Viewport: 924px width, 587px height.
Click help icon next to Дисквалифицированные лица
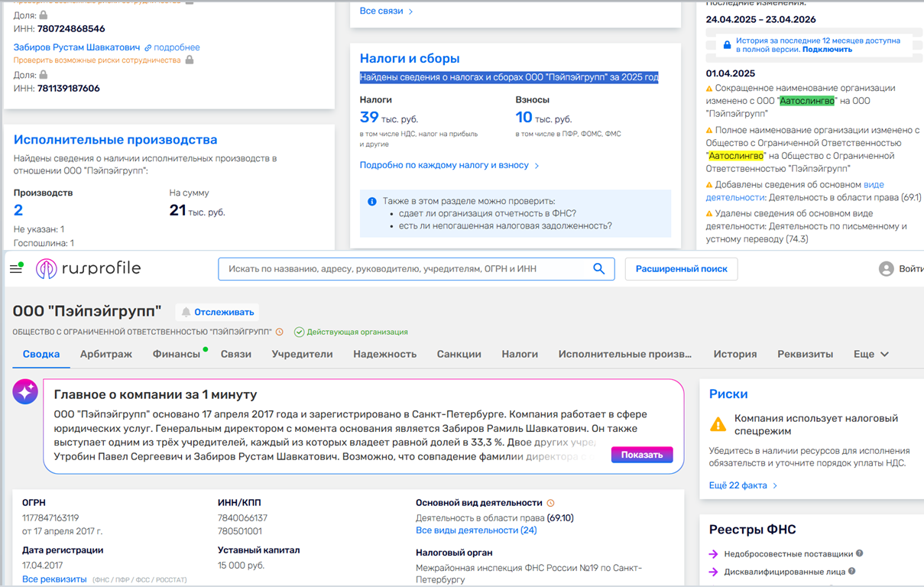(851, 571)
